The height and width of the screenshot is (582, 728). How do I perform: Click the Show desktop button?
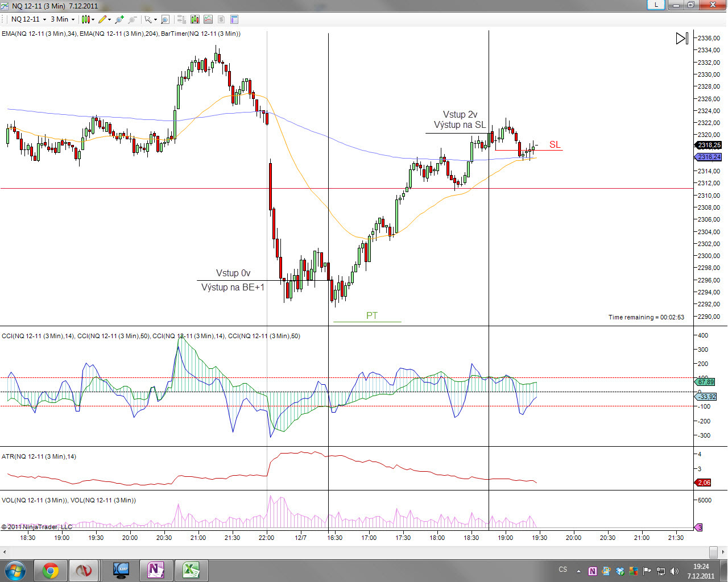[x=723, y=571]
